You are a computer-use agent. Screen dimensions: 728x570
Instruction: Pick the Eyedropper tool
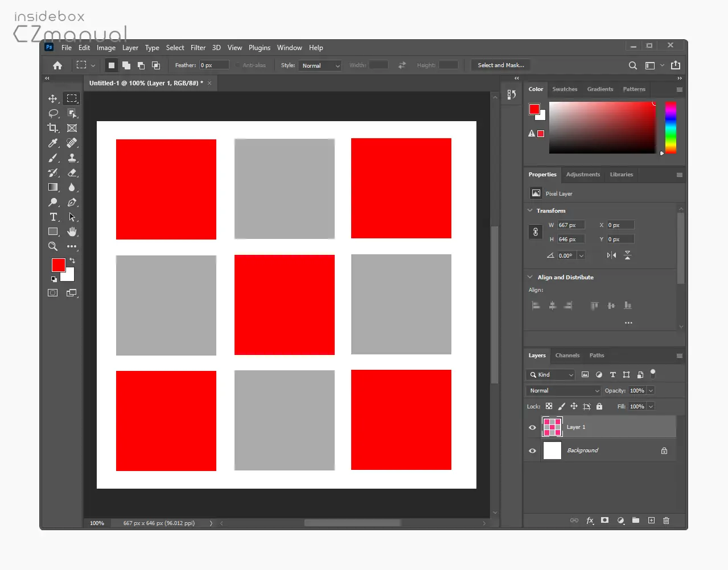point(53,143)
